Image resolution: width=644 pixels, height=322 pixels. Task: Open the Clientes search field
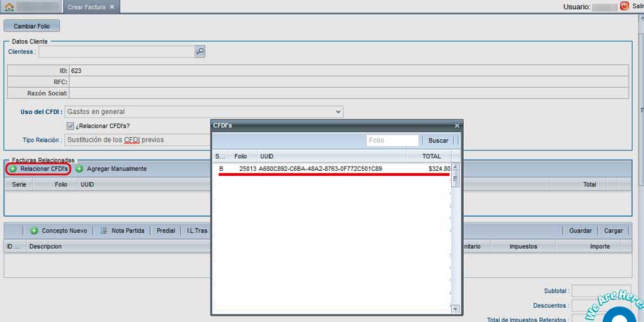116,51
